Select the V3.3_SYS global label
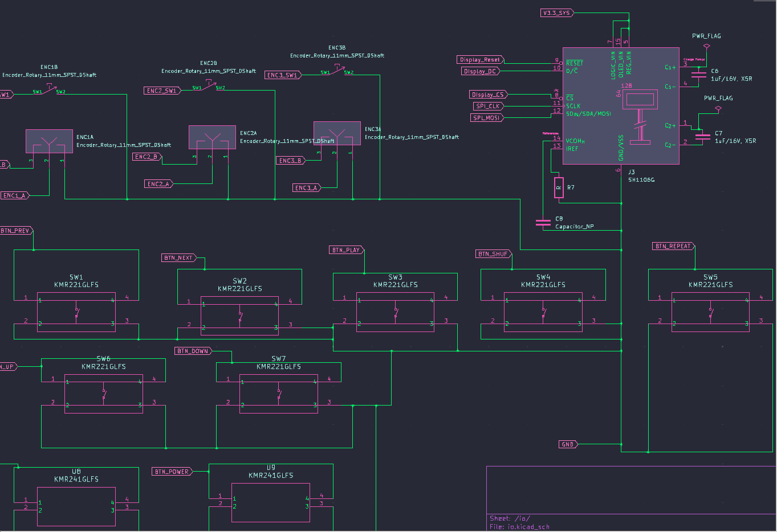This screenshot has width=777, height=532. pyautogui.click(x=557, y=13)
